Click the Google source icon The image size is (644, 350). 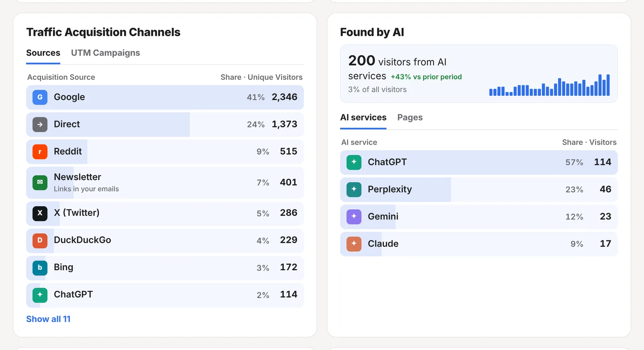(40, 97)
